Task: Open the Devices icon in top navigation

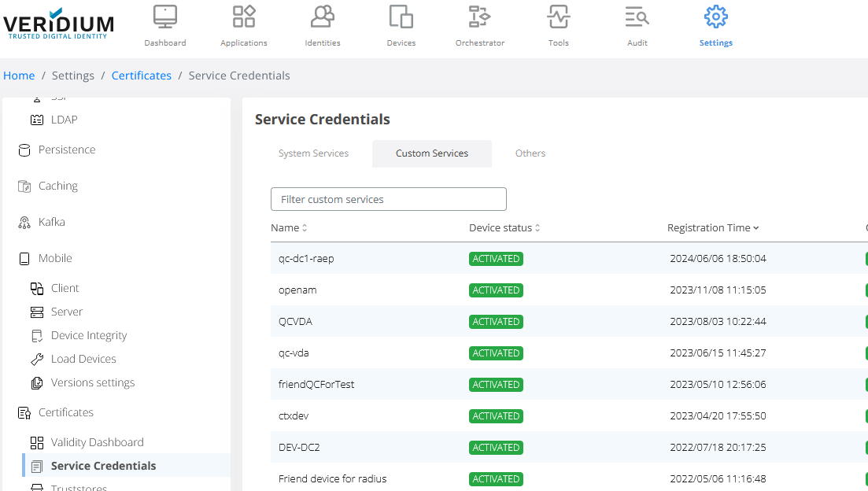Action: point(401,17)
